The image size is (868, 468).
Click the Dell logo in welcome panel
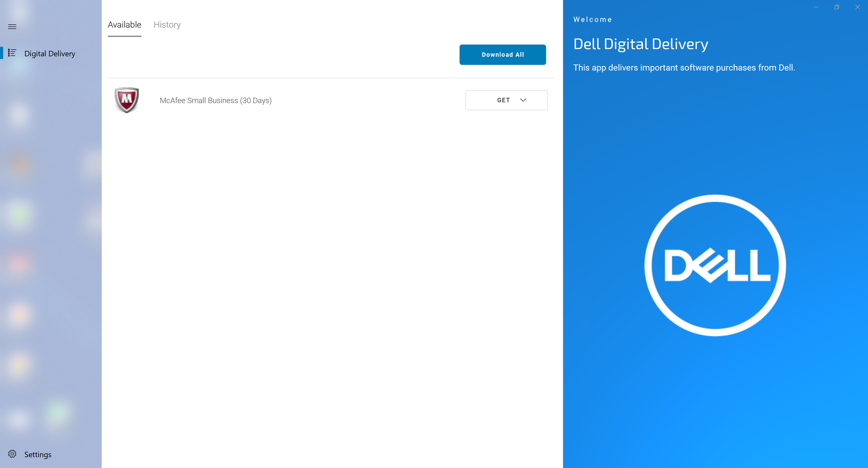pos(715,265)
